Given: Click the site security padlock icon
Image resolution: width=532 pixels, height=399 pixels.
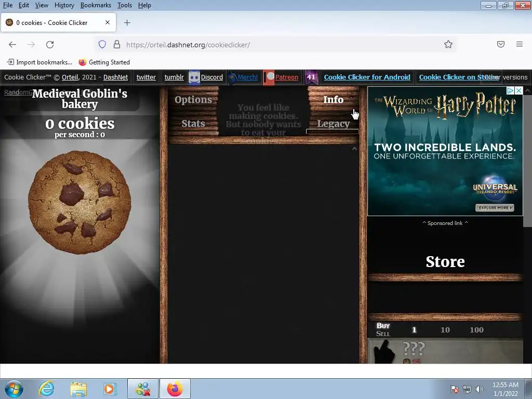Looking at the screenshot, I should click(117, 45).
